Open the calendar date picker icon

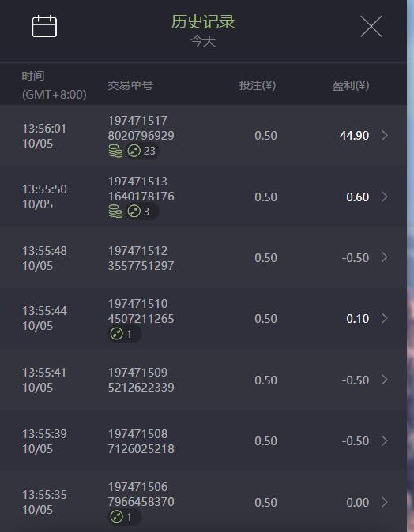[44, 26]
